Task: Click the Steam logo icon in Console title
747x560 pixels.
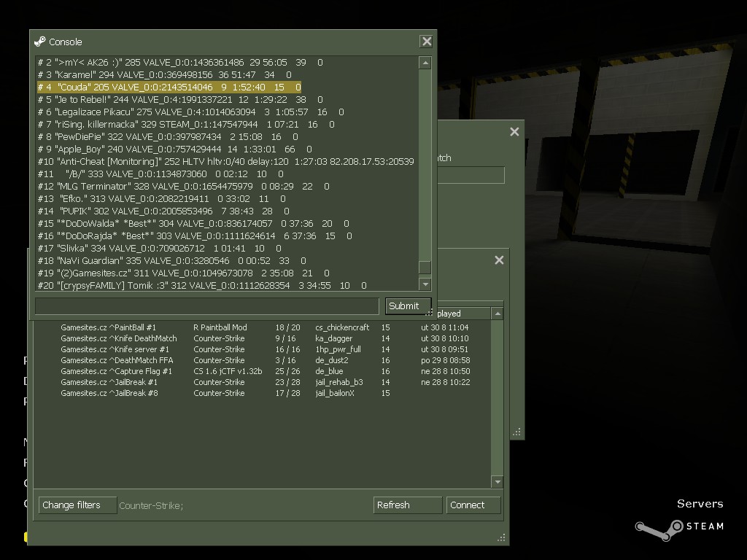Action: (40, 42)
